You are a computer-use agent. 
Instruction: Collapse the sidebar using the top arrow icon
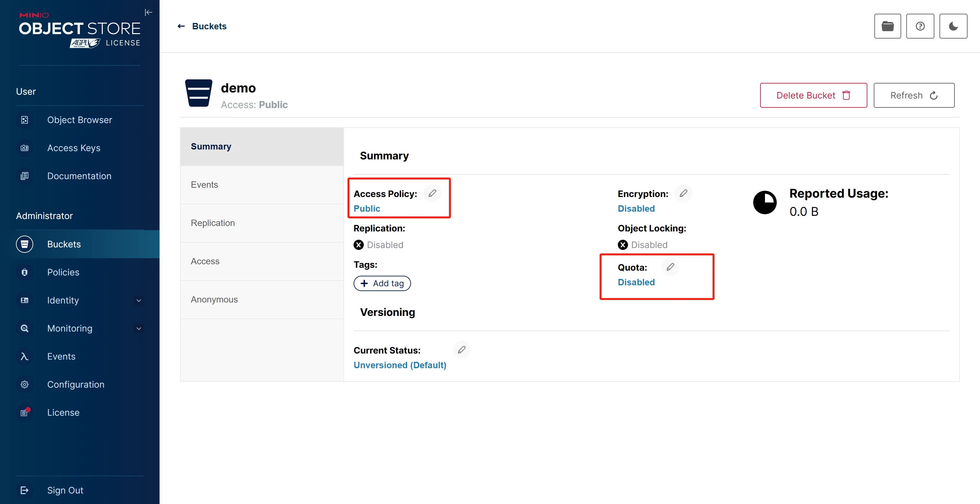(148, 12)
